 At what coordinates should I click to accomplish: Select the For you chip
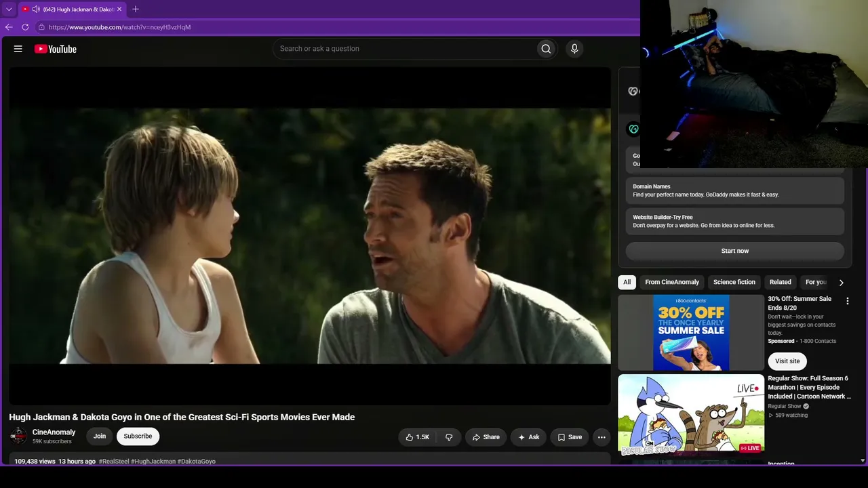(816, 283)
